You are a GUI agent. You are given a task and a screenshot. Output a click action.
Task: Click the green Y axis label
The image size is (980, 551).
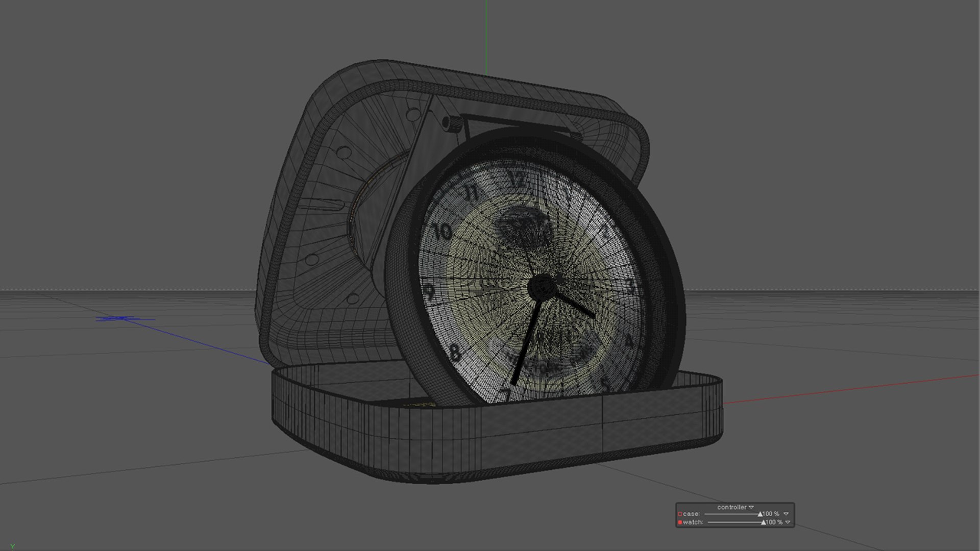(13, 546)
